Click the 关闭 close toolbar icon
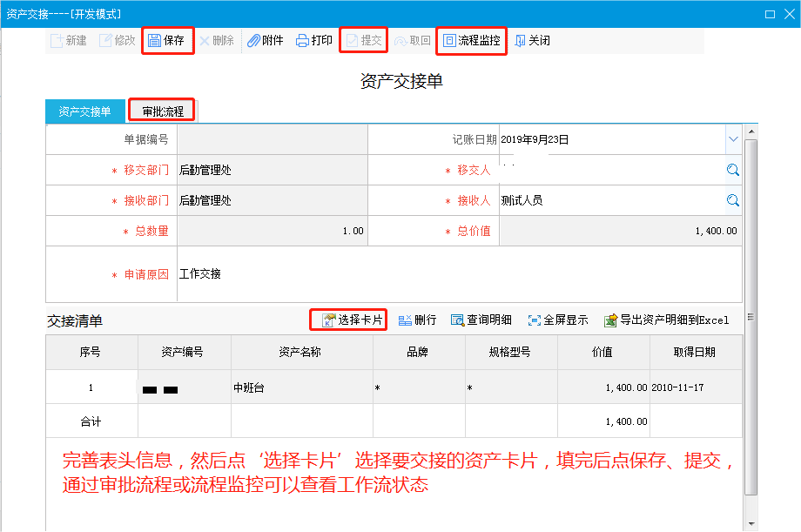Screen dimensions: 801x532 [532, 41]
